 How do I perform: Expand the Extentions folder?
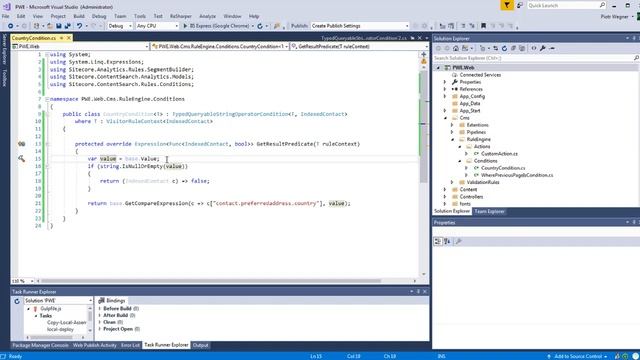point(452,125)
